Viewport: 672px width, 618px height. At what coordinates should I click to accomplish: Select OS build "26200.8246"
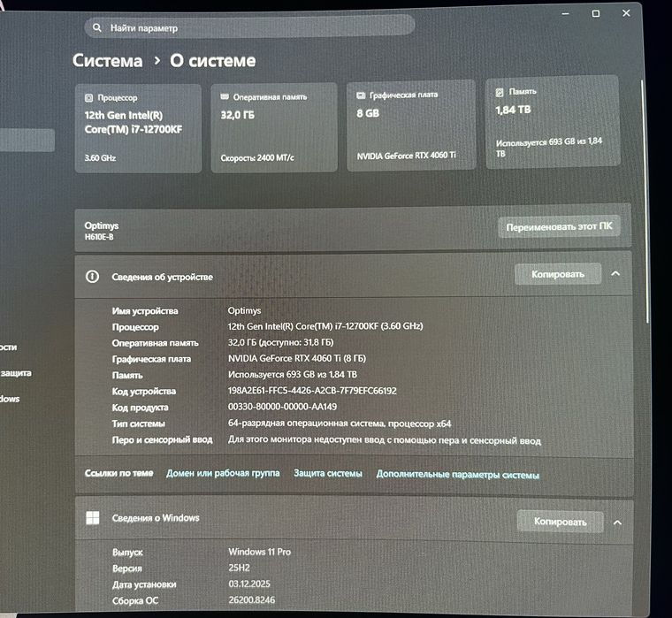tap(252, 600)
